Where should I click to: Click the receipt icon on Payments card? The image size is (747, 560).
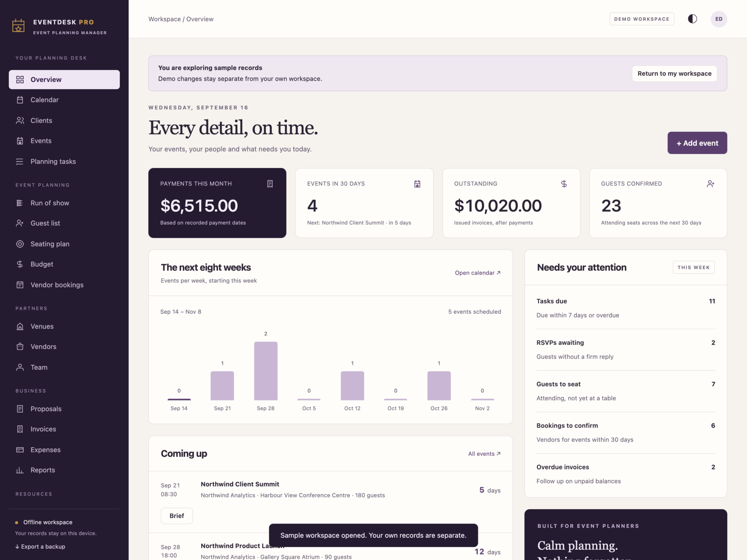270,184
